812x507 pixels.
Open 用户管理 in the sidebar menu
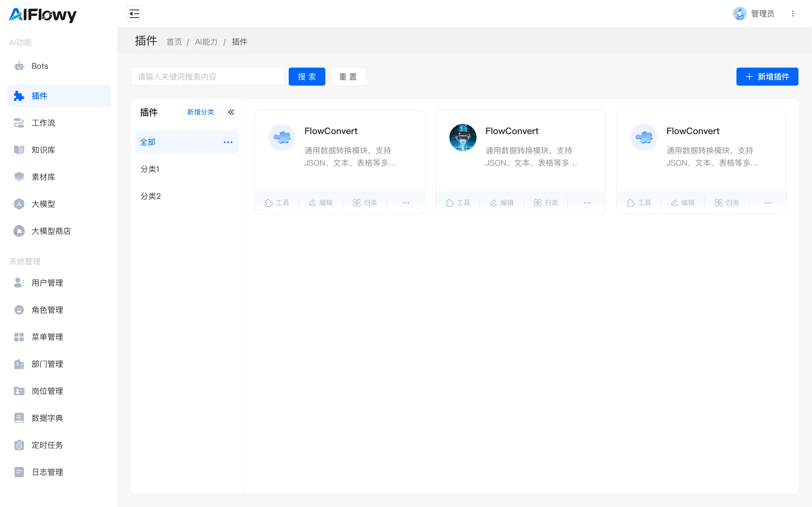point(47,283)
